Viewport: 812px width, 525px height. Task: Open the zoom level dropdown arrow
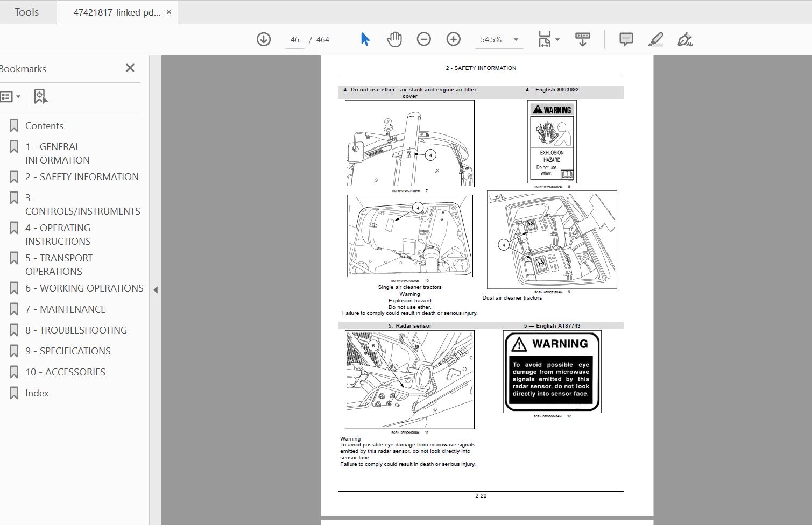click(516, 39)
